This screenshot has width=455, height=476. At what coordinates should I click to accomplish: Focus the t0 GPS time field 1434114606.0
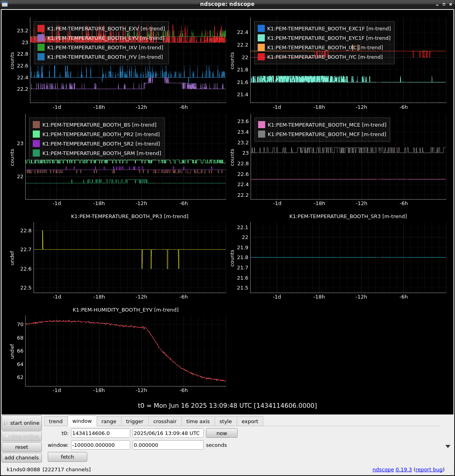(x=101, y=433)
